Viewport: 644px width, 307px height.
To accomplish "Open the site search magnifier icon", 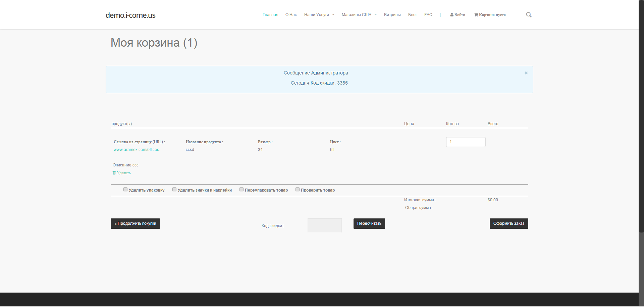I will tap(529, 15).
